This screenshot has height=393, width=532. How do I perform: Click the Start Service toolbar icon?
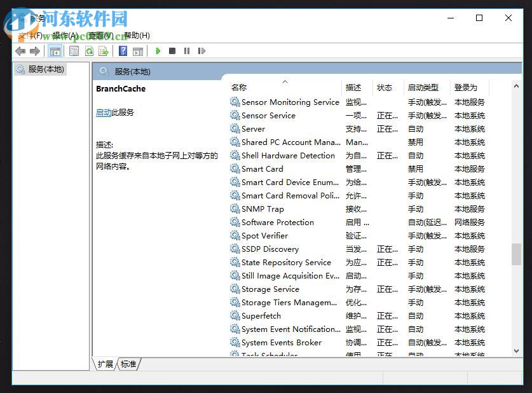pyautogui.click(x=158, y=51)
